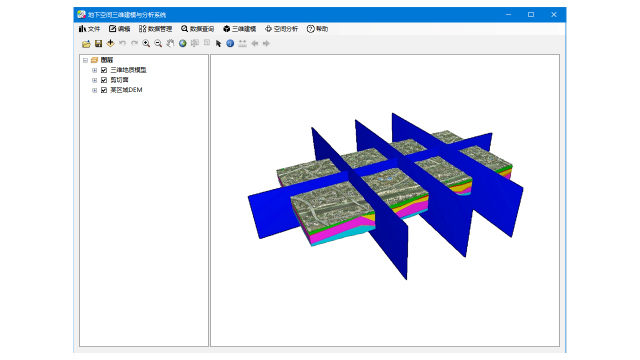The image size is (640, 360).
Task: Click the grayed measure icon
Action: (242, 43)
